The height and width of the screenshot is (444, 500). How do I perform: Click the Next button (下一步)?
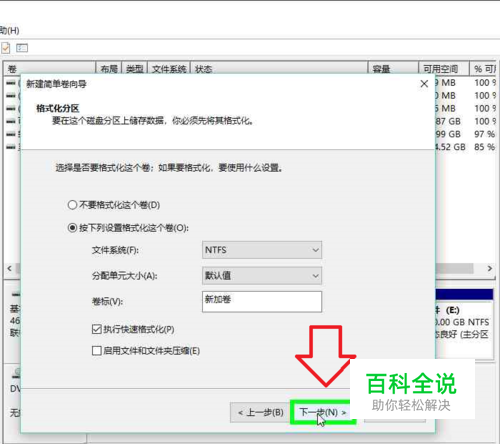[x=323, y=413]
